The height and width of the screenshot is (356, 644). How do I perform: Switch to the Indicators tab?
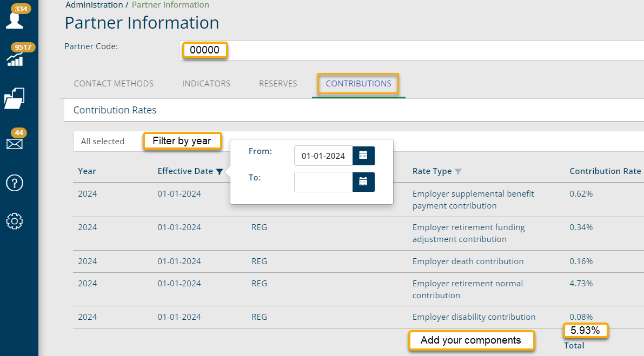206,84
